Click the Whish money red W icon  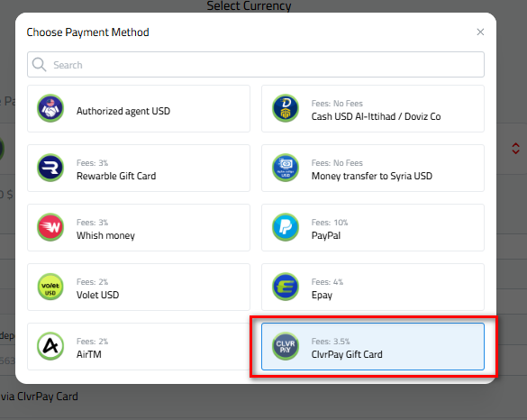click(x=50, y=227)
